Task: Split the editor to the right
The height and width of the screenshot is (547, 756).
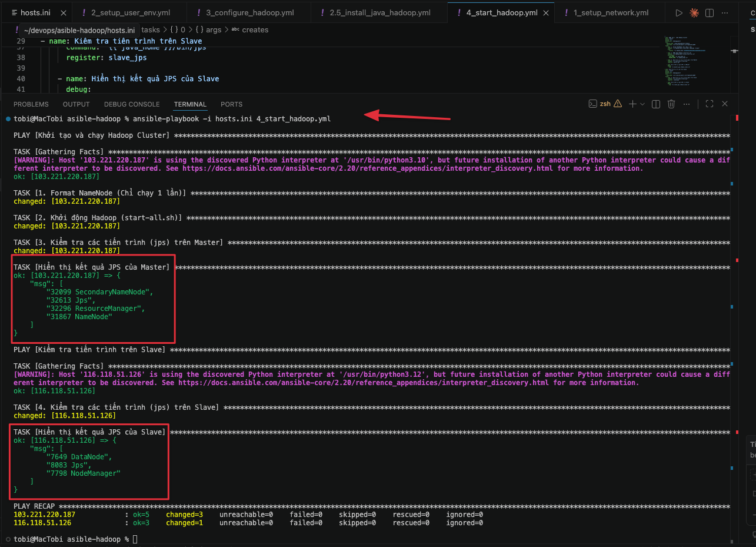Action: click(x=710, y=12)
